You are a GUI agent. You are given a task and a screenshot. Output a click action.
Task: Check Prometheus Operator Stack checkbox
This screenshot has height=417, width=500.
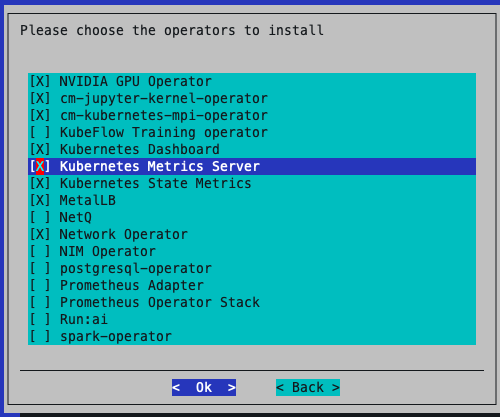click(x=40, y=302)
